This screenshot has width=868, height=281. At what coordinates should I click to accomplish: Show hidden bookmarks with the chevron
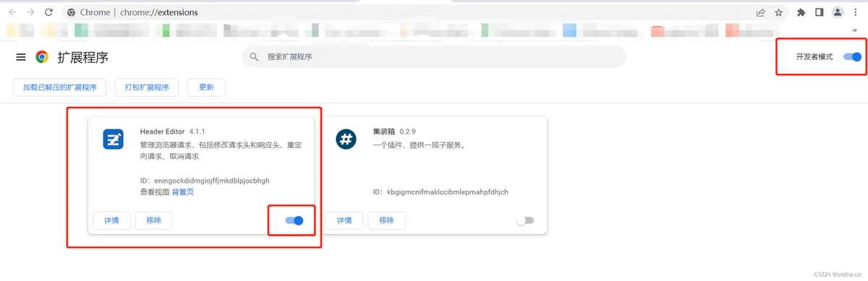(855, 30)
